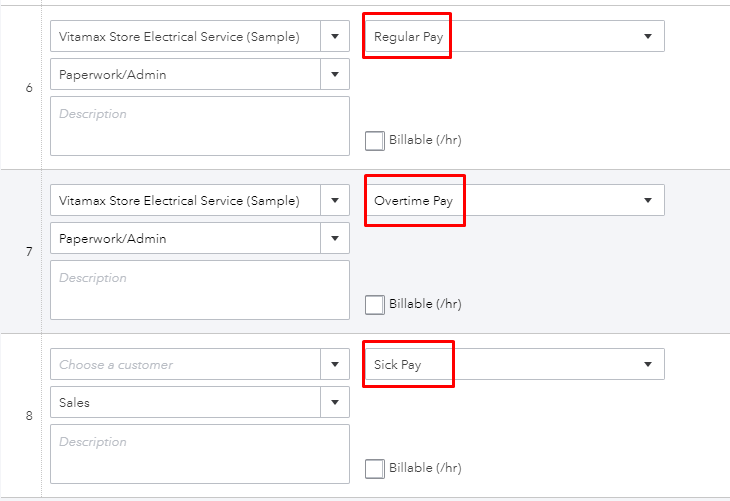Click Description field in row 8
This screenshot has width=730, height=501.
coord(200,454)
